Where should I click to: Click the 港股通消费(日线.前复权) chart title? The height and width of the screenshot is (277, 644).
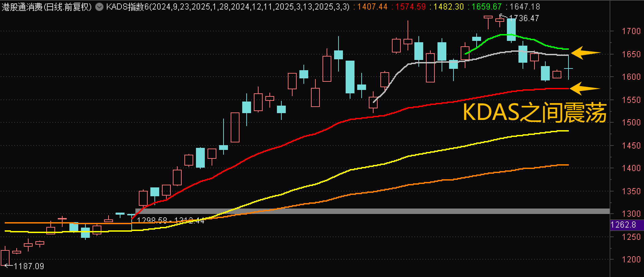pos(47,7)
